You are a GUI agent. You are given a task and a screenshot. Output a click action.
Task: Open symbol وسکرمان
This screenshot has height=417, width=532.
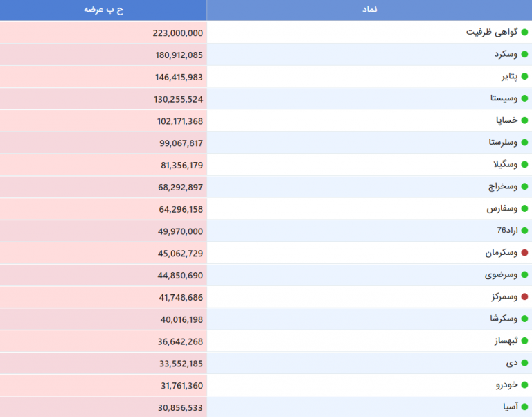click(502, 253)
